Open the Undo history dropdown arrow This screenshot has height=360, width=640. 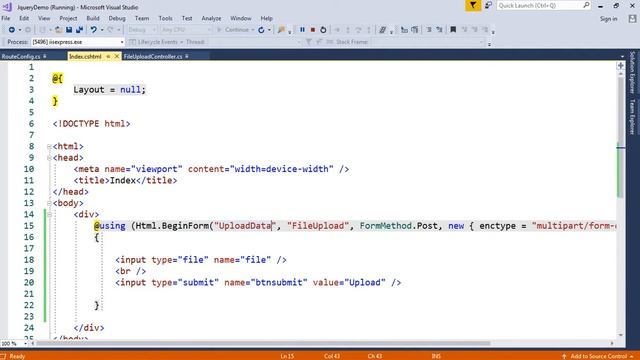pyautogui.click(x=102, y=30)
